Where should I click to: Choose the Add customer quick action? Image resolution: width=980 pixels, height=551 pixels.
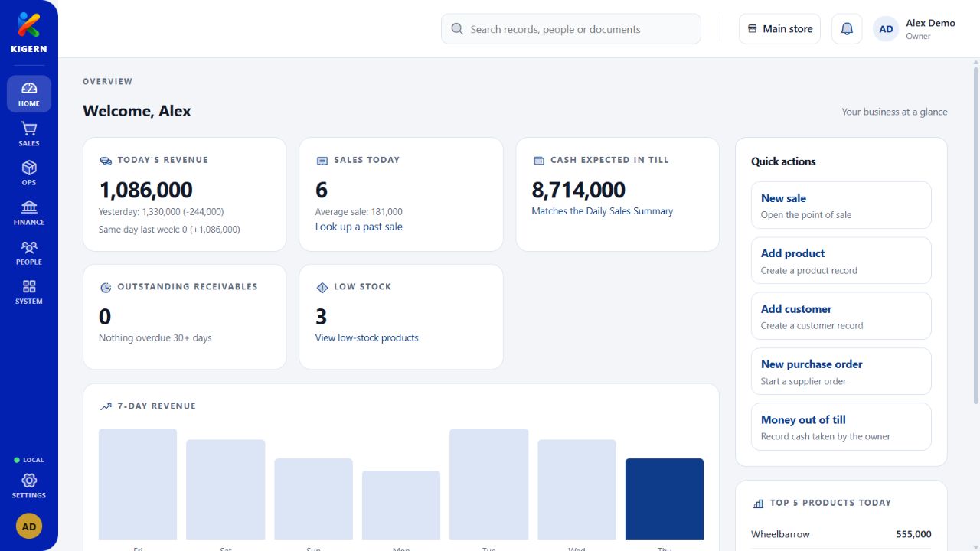coord(841,316)
